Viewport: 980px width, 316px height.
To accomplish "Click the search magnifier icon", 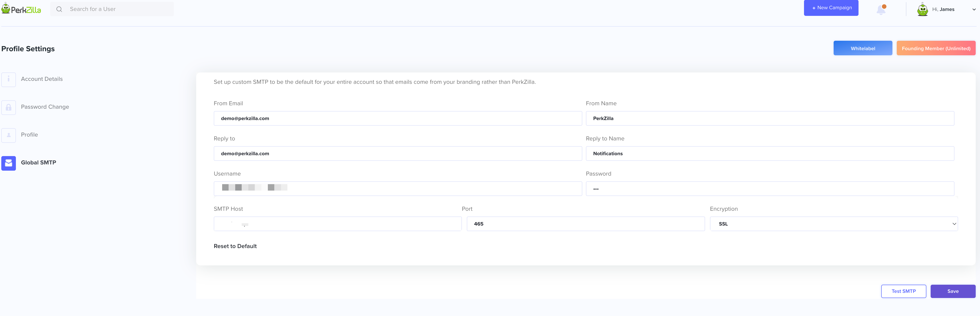I will [x=59, y=9].
